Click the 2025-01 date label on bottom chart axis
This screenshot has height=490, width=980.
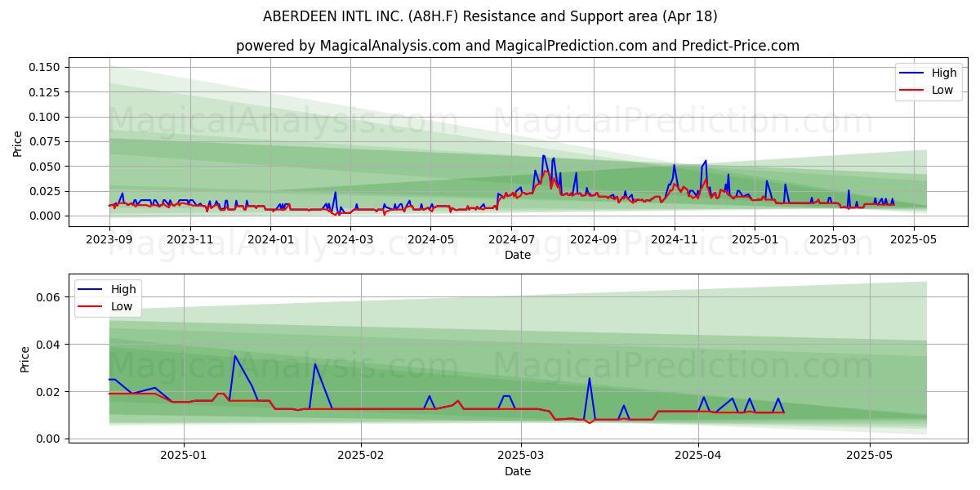pos(184,455)
